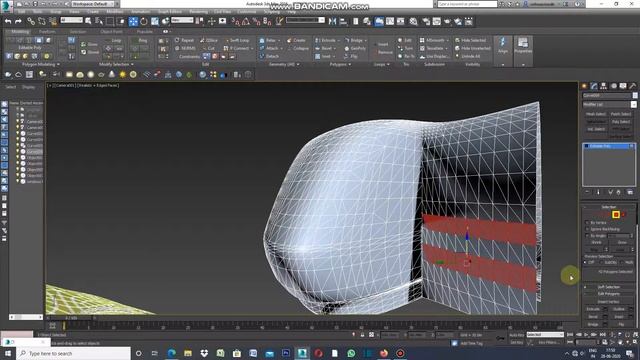Select the SubObj preview selection radio
Viewport: 640px width, 360px height.
click(602, 262)
